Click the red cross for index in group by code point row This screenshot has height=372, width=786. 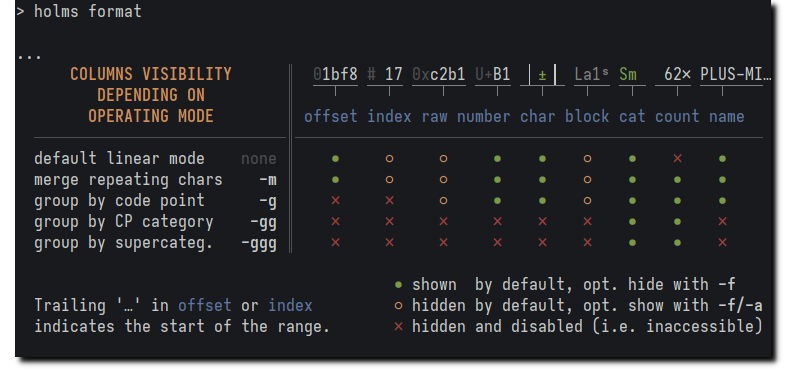(389, 201)
